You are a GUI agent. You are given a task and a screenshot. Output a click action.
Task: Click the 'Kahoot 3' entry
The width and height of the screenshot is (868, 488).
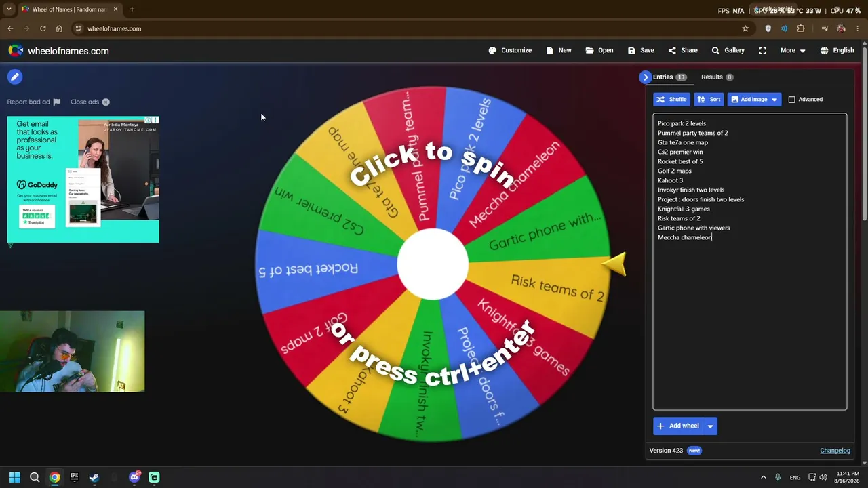point(670,180)
